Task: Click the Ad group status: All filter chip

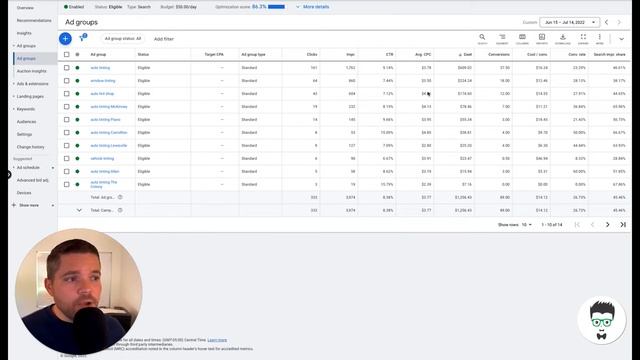Action: tap(122, 39)
